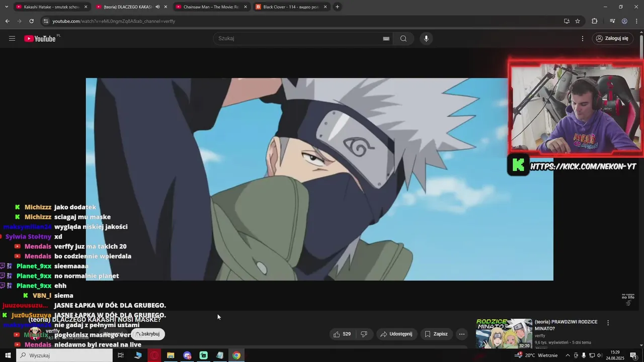Close the Black Clover tab
The height and width of the screenshot is (362, 644).
[x=325, y=7]
